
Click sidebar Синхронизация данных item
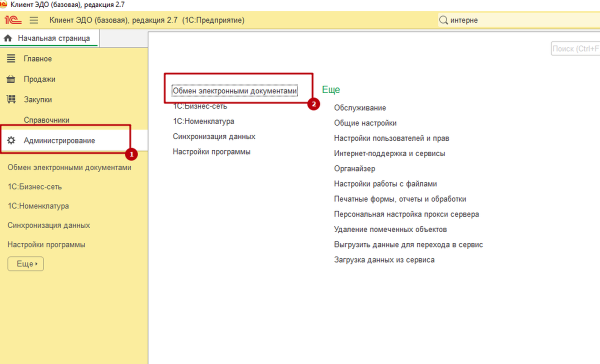[x=49, y=225]
